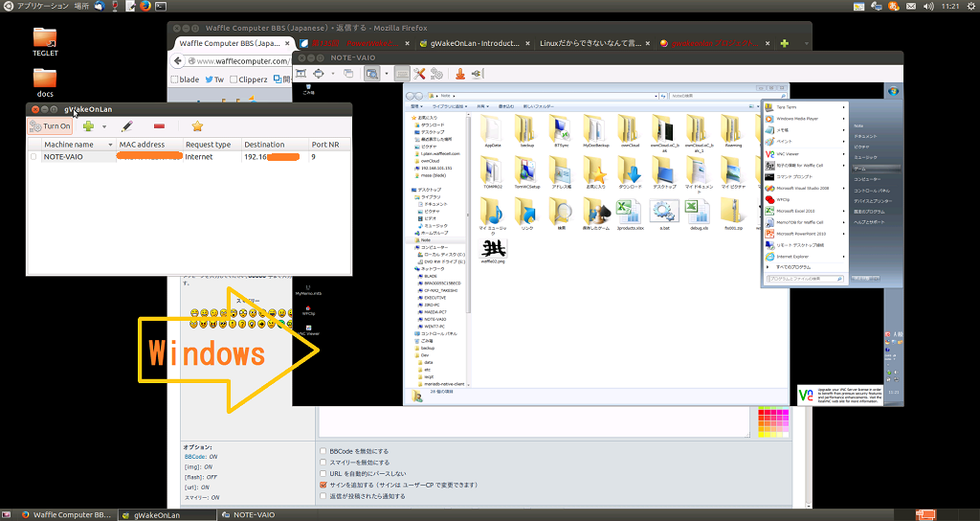Open dropdown arrow after fullscreen icon in NOTE-VAIO
This screenshot has height=521, width=980.
[x=332, y=74]
